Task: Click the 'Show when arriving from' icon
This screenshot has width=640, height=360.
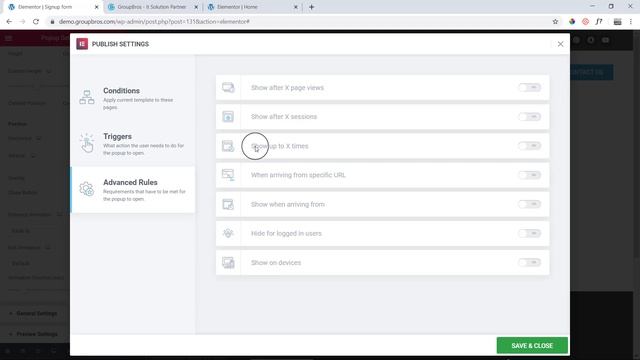Action: pyautogui.click(x=228, y=204)
